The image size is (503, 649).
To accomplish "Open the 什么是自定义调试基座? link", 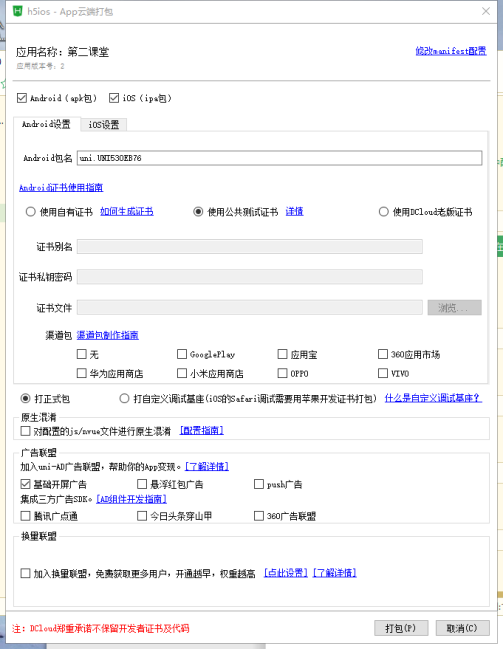I will [x=433, y=398].
